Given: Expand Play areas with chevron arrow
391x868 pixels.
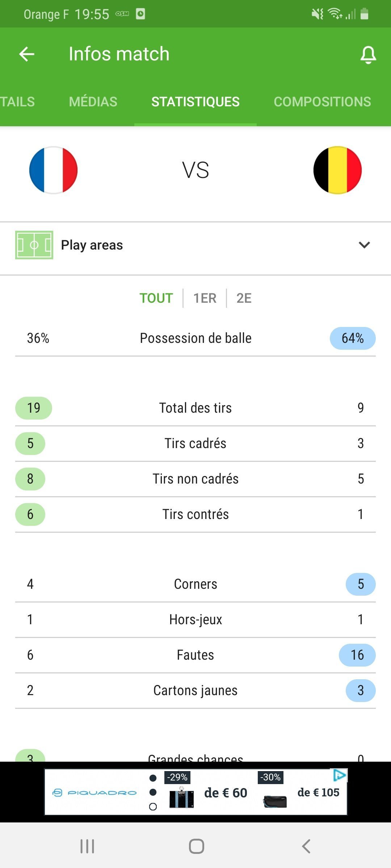Looking at the screenshot, I should click(364, 245).
